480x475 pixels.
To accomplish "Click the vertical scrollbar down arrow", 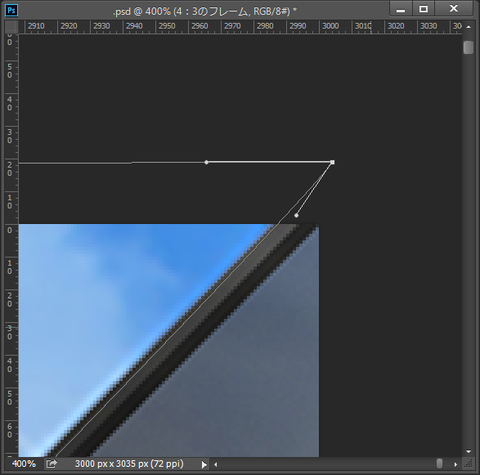I will pos(468,452).
